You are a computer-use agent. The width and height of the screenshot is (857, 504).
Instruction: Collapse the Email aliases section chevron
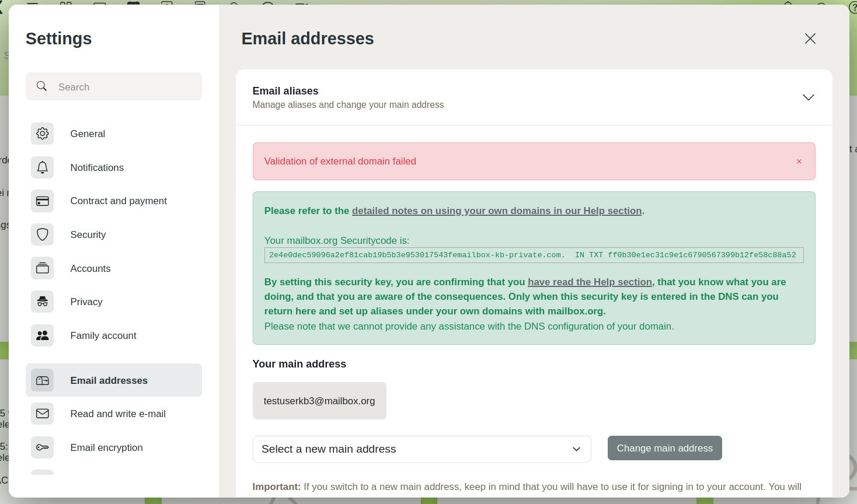pyautogui.click(x=808, y=97)
